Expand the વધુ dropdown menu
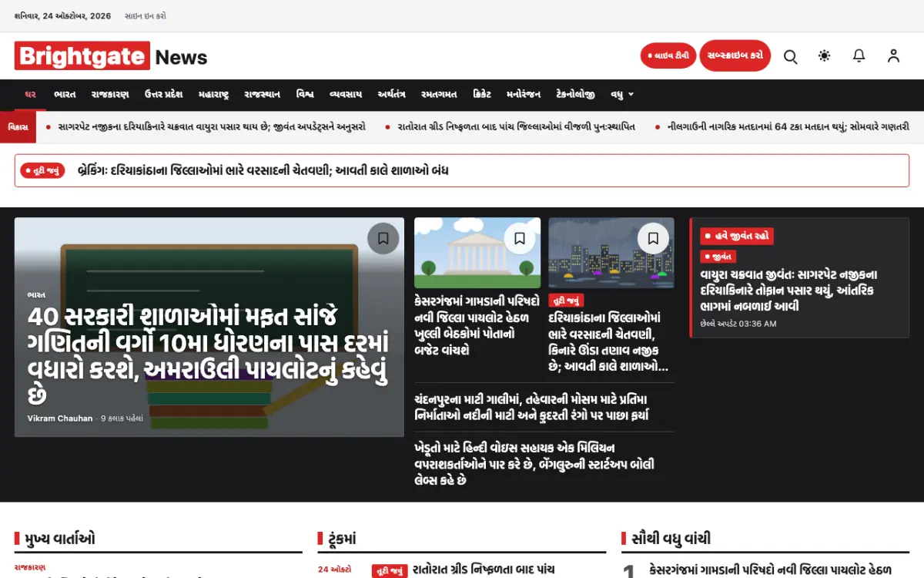924x578 pixels. coord(622,94)
